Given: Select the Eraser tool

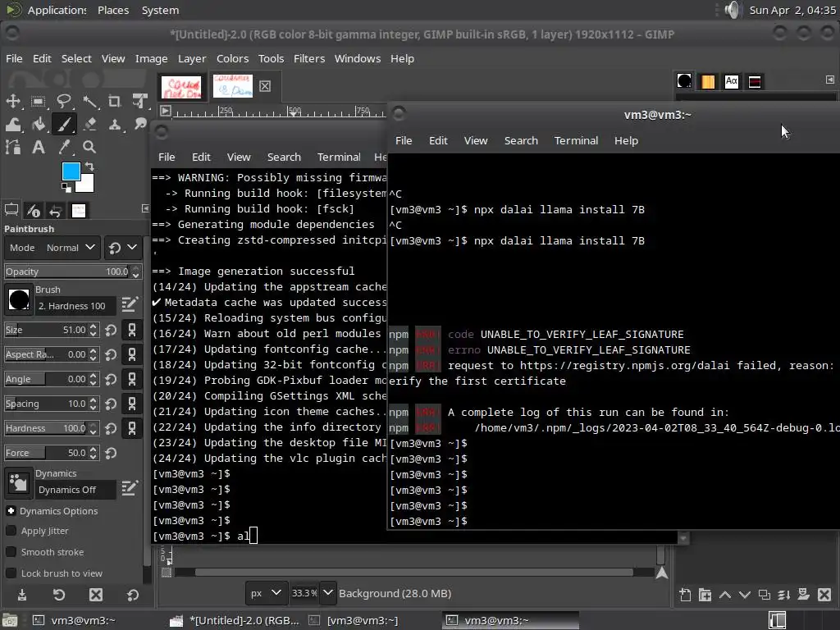Looking at the screenshot, I should click(89, 125).
